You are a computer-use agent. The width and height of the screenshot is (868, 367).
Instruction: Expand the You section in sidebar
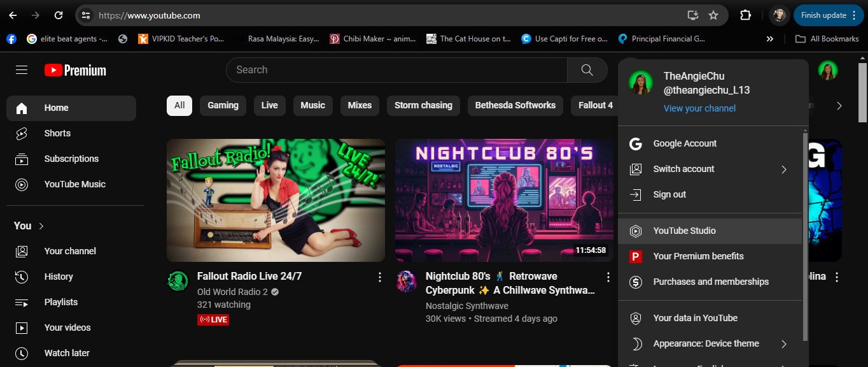coord(29,226)
